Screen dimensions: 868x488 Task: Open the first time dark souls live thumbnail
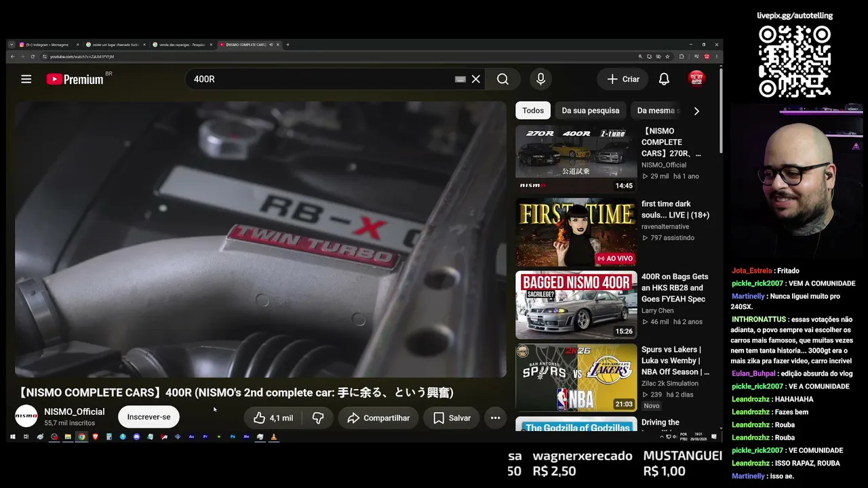click(576, 232)
